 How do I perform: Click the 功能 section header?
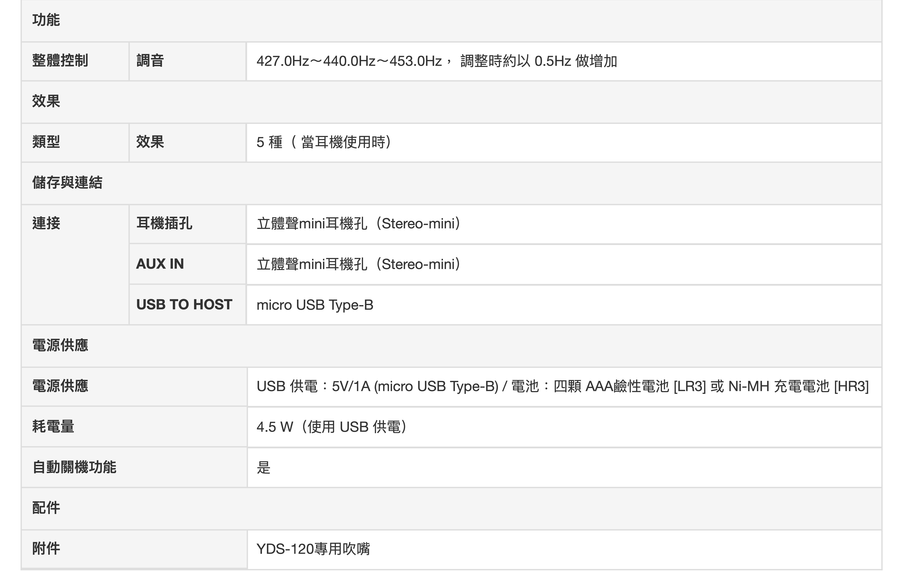click(46, 20)
